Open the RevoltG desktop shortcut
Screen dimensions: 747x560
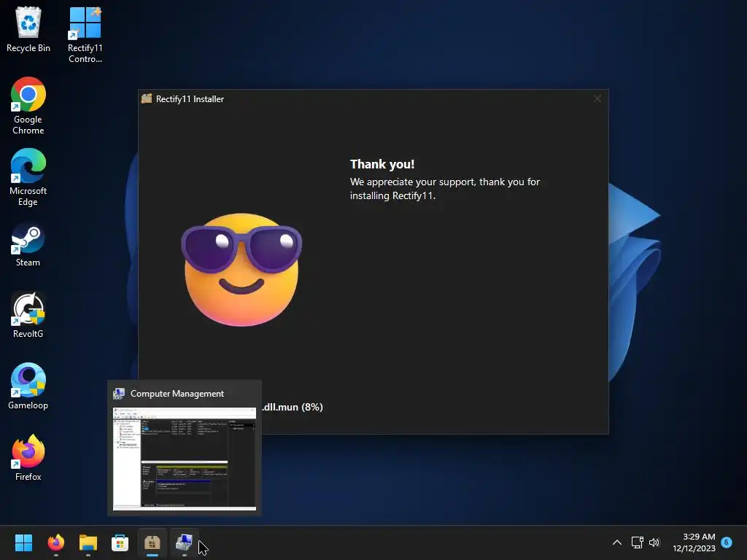pos(28,315)
